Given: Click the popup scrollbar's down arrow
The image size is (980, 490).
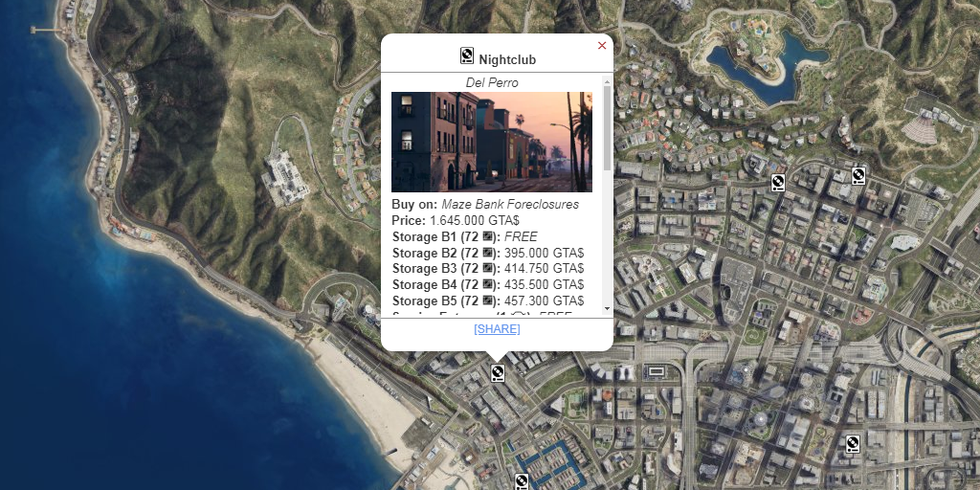Looking at the screenshot, I should [607, 309].
